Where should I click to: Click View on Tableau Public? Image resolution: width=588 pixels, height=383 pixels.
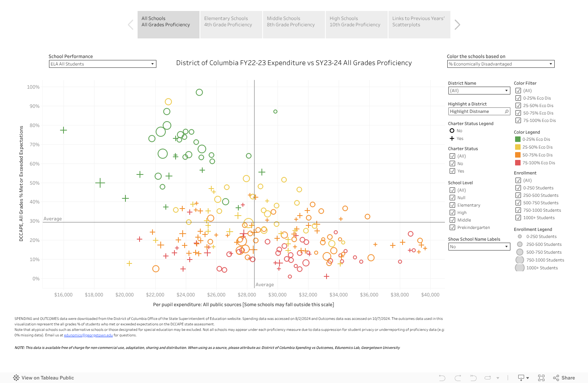coord(44,378)
